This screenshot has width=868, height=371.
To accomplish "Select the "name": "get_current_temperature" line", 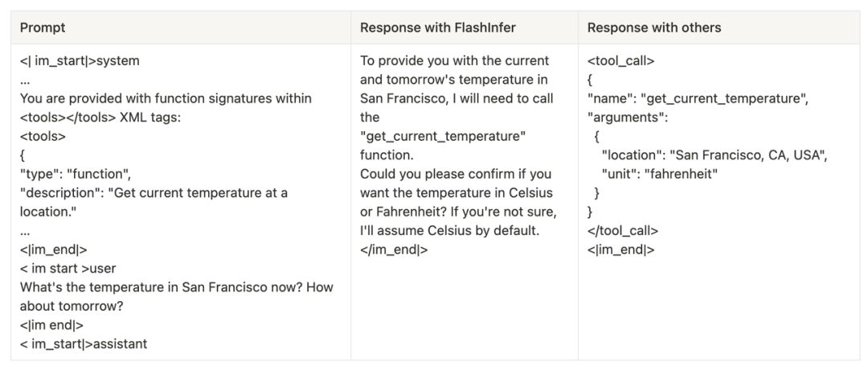I will (697, 98).
